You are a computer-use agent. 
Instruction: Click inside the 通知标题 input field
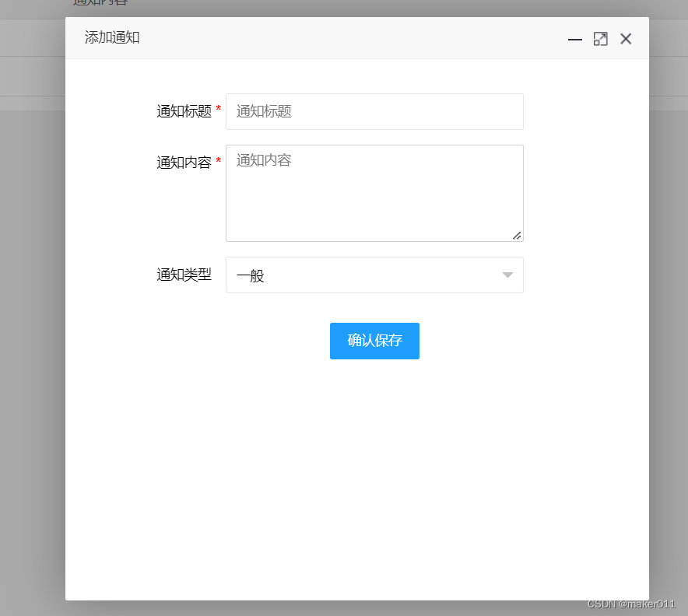(374, 111)
